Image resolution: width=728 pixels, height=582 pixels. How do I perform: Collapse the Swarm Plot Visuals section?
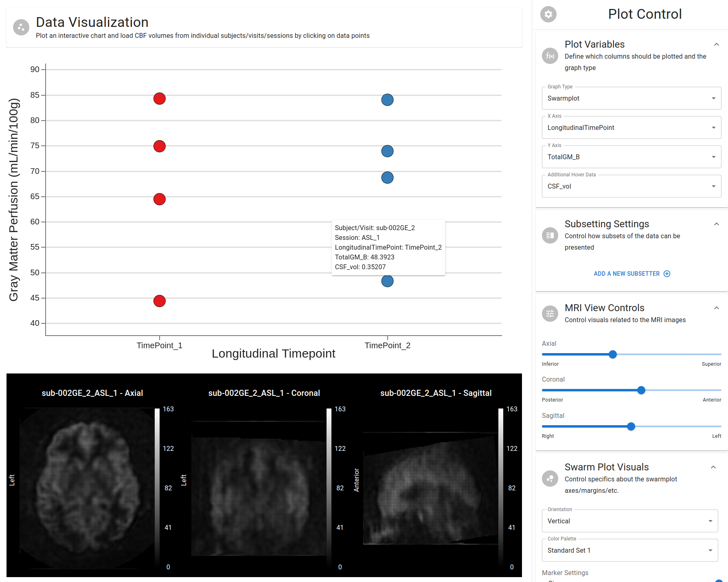(713, 467)
